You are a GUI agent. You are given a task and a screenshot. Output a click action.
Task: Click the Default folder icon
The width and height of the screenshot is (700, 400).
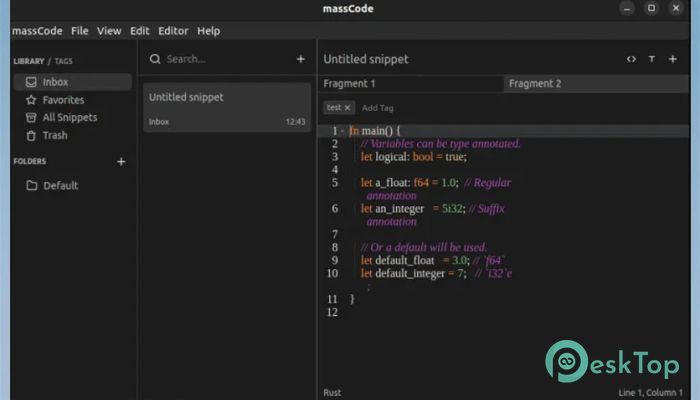(x=31, y=185)
